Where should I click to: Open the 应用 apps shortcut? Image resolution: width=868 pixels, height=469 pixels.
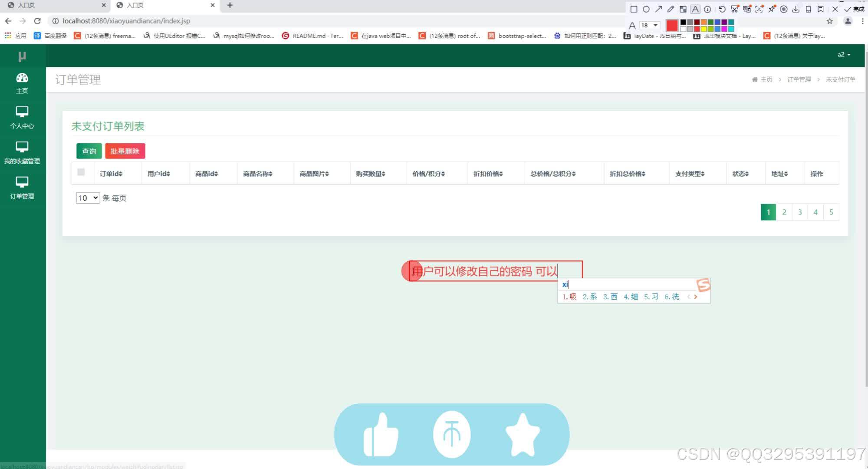coord(16,36)
